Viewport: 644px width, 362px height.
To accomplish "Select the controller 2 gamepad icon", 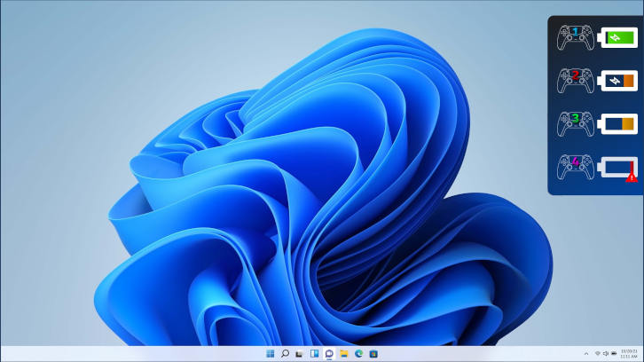I will [x=573, y=81].
